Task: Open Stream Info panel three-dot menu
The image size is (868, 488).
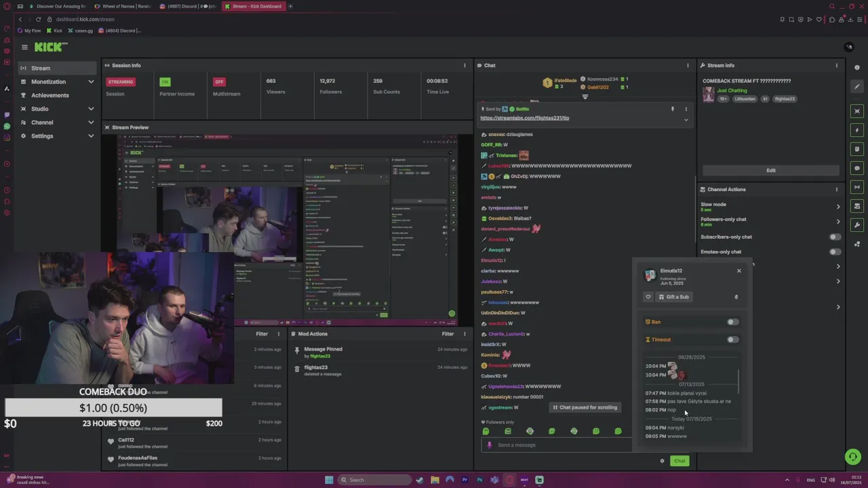Action: (836, 66)
